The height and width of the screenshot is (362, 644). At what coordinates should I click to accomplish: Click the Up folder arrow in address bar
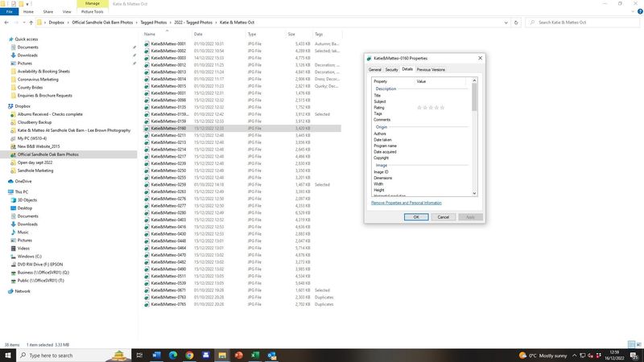pyautogui.click(x=31, y=23)
